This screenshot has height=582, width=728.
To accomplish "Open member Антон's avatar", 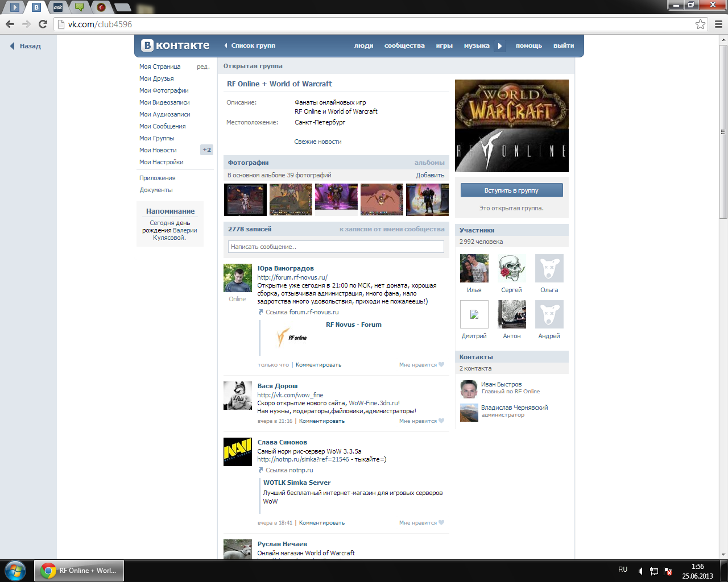I will coord(512,314).
